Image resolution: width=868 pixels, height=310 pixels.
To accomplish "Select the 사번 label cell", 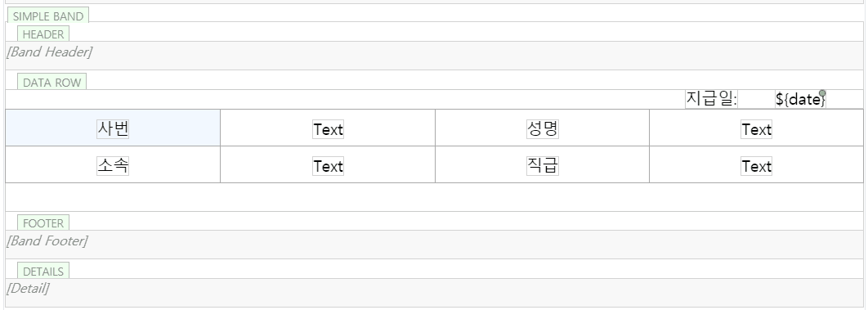I will (x=113, y=128).
